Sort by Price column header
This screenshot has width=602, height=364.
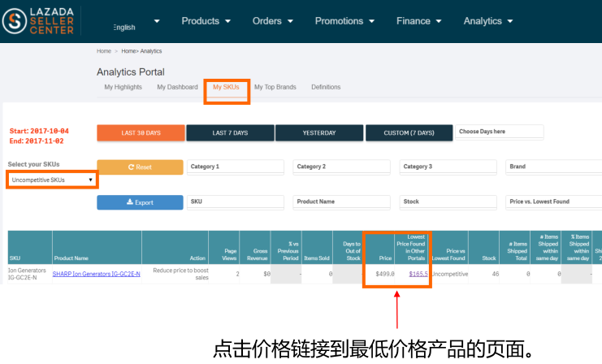[379, 247]
